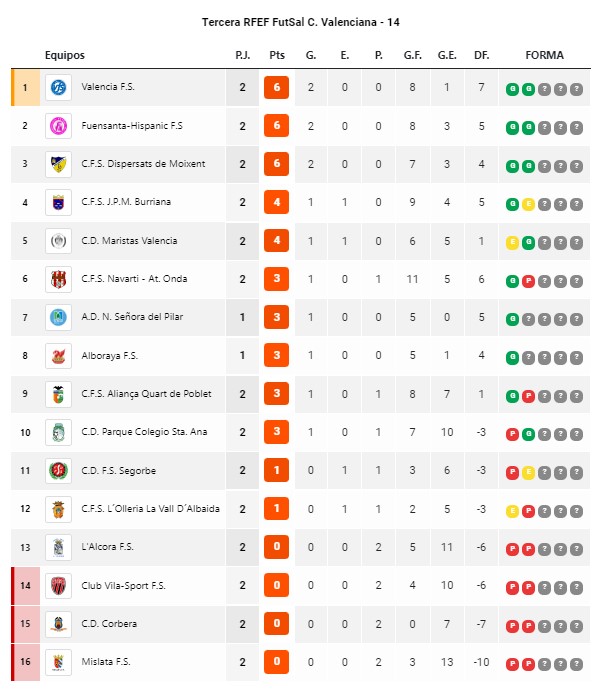Click the Club Vila-Sport F.S. crest
This screenshot has height=700, width=597.
click(x=58, y=585)
